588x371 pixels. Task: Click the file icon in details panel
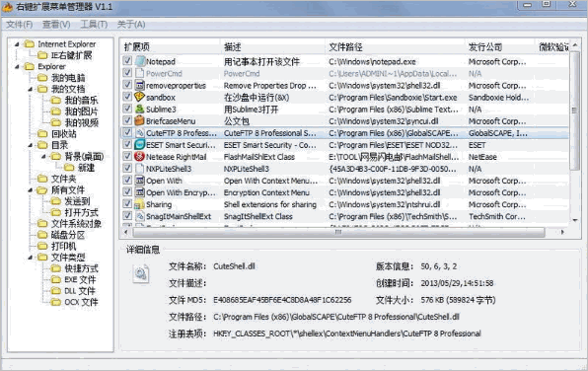pyautogui.click(x=141, y=274)
